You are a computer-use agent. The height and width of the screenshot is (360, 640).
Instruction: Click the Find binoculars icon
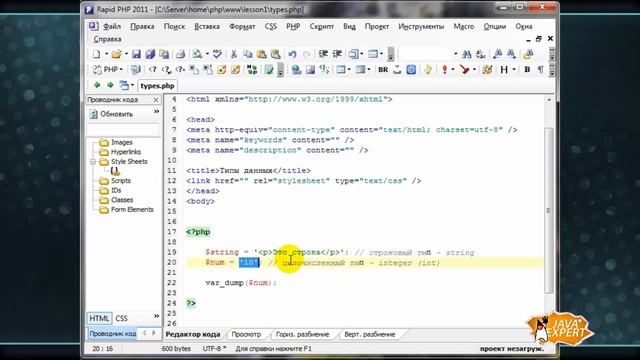(467, 54)
